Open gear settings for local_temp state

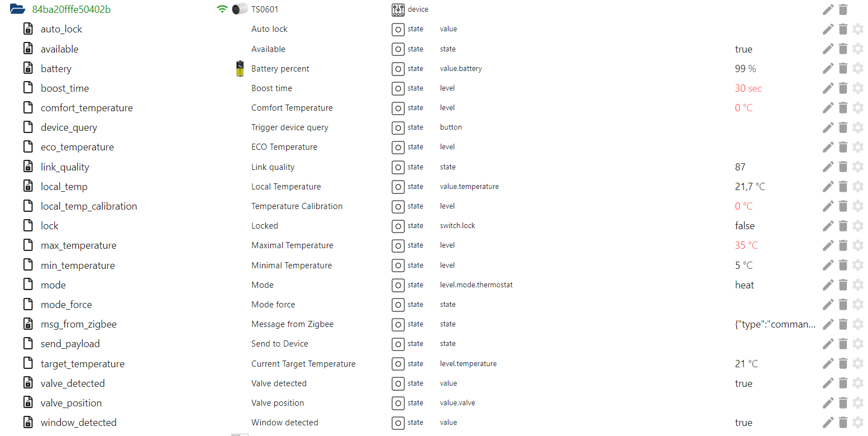[858, 187]
